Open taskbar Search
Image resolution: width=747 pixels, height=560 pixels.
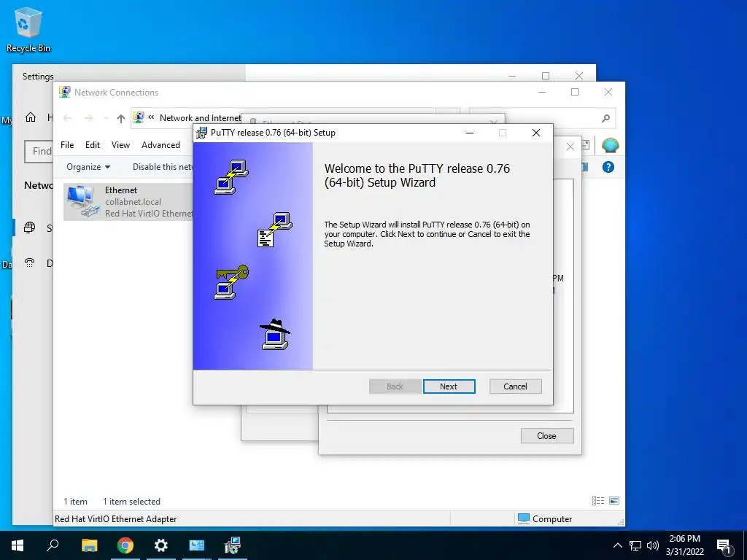[x=53, y=545]
